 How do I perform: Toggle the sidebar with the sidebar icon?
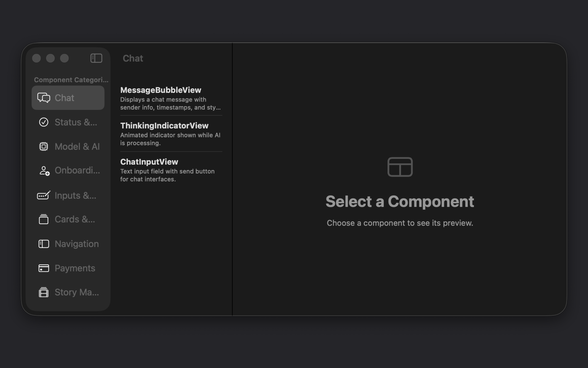[96, 58]
